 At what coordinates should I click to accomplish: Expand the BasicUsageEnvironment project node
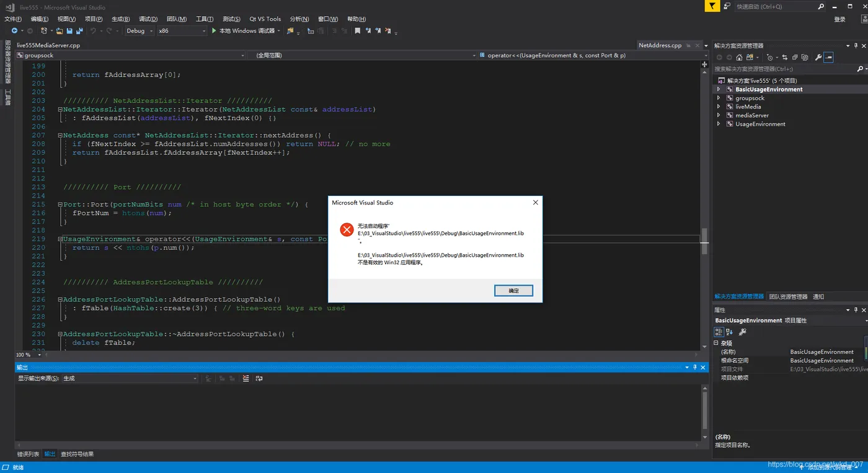click(x=719, y=89)
